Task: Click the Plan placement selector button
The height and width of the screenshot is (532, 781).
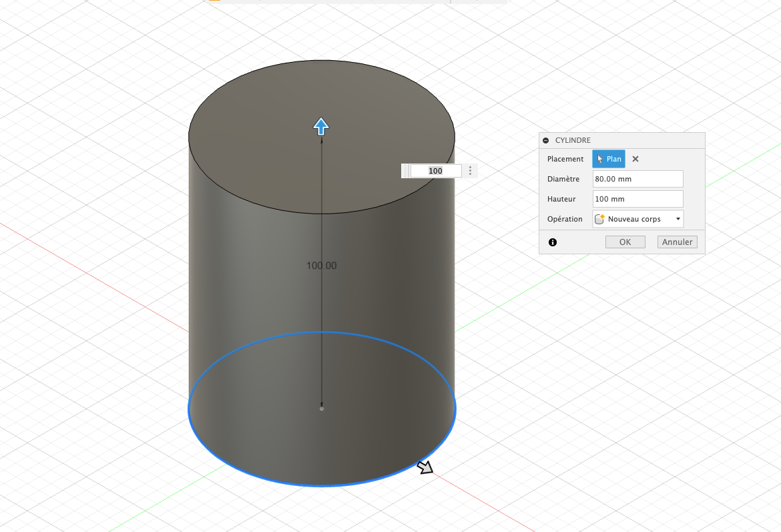Action: coord(609,159)
